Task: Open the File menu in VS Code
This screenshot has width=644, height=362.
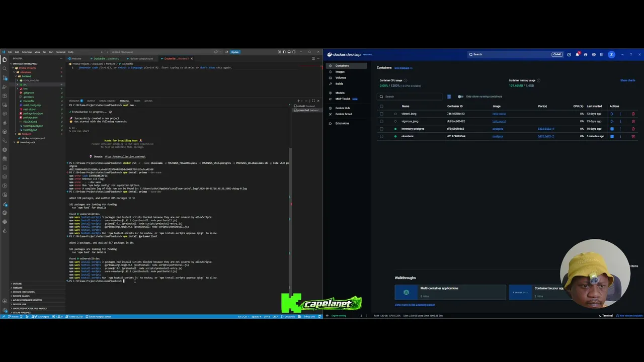Action: [x=10, y=52]
